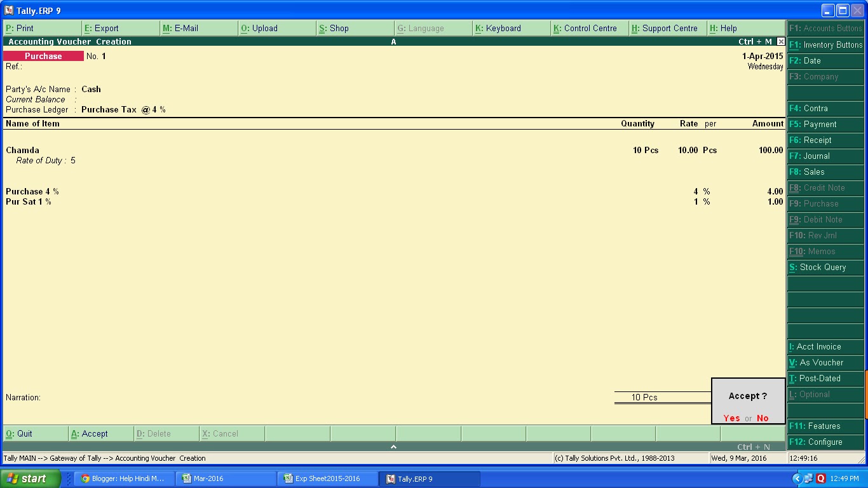Switch to As Voucher mode

[825, 362]
